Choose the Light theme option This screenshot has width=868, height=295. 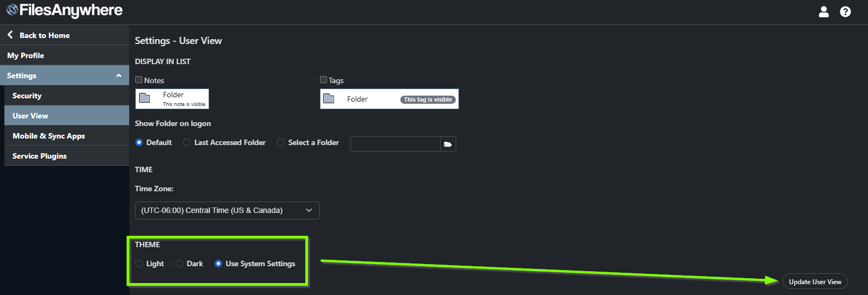(139, 263)
